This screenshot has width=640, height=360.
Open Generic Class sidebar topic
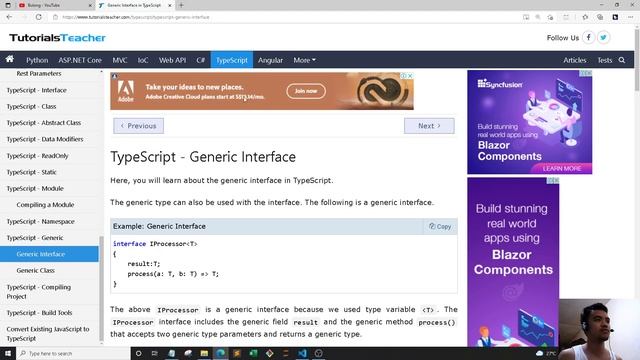tap(36, 270)
